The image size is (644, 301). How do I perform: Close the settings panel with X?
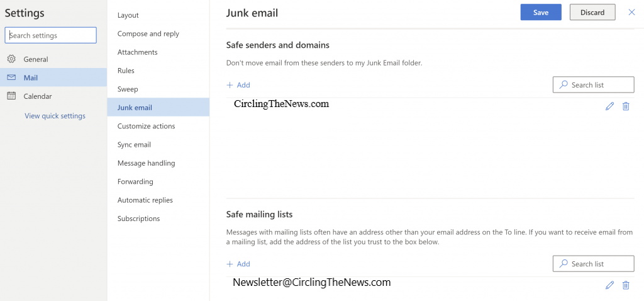coord(631,13)
